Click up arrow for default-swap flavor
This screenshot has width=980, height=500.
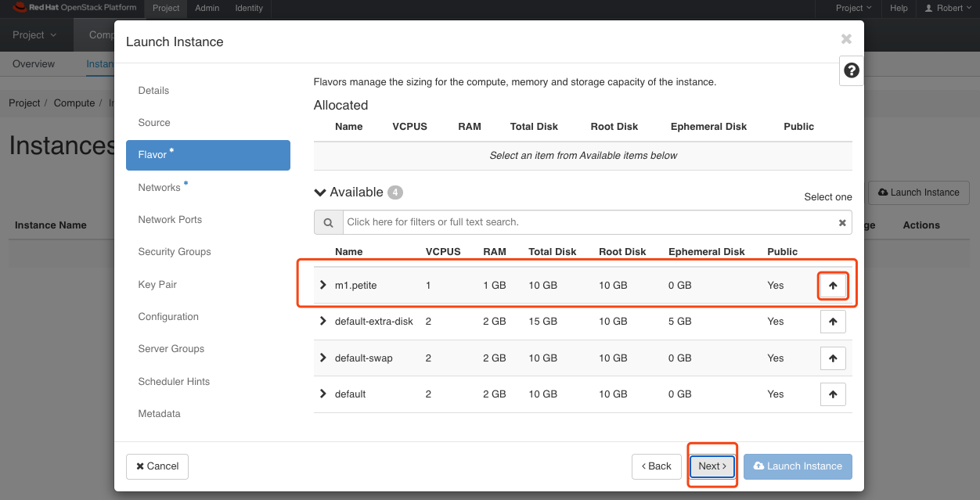coord(833,358)
